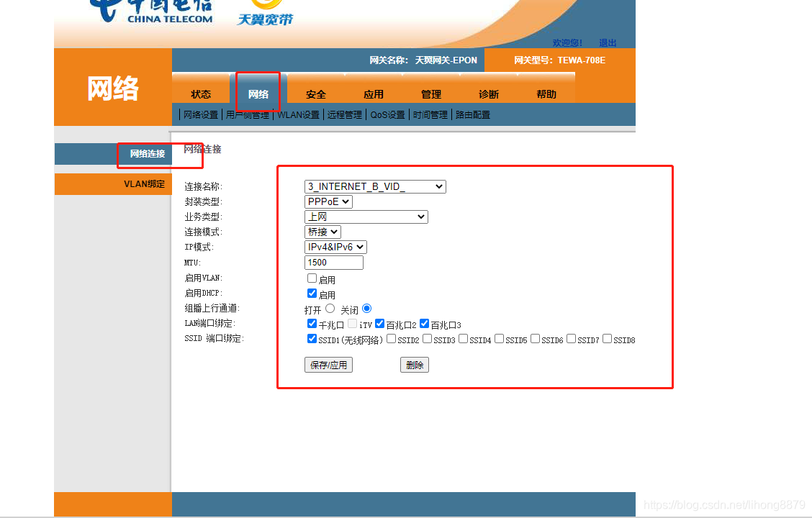Open the 连接名称 dropdown
This screenshot has height=518, width=812.
pyautogui.click(x=374, y=186)
